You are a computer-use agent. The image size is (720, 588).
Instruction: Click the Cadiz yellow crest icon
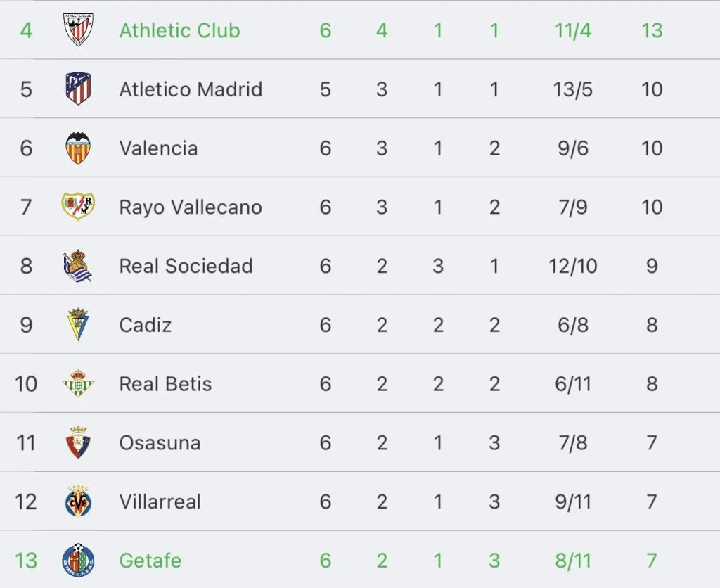point(78,325)
